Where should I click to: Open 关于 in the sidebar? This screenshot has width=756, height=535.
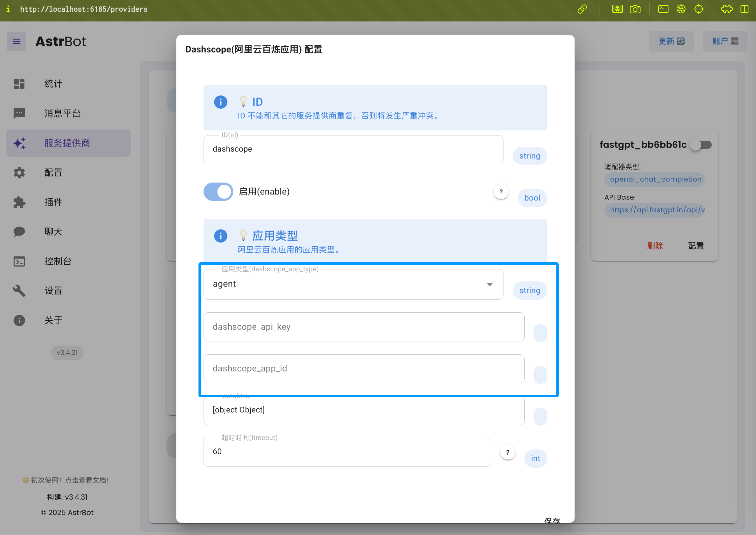coord(68,320)
